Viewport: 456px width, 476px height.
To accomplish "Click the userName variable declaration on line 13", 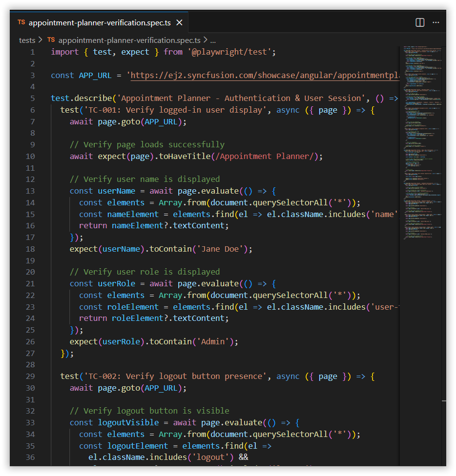I will 117,191.
